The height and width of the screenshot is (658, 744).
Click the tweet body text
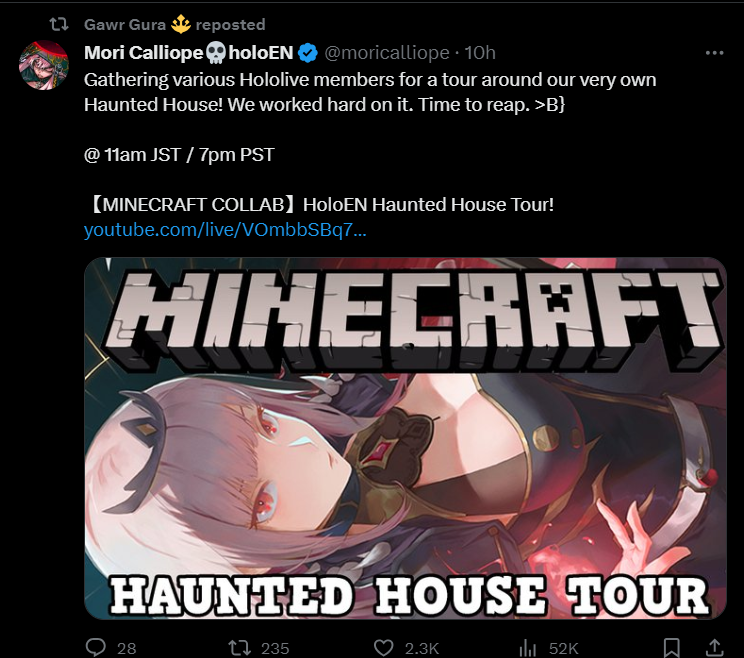coord(370,92)
